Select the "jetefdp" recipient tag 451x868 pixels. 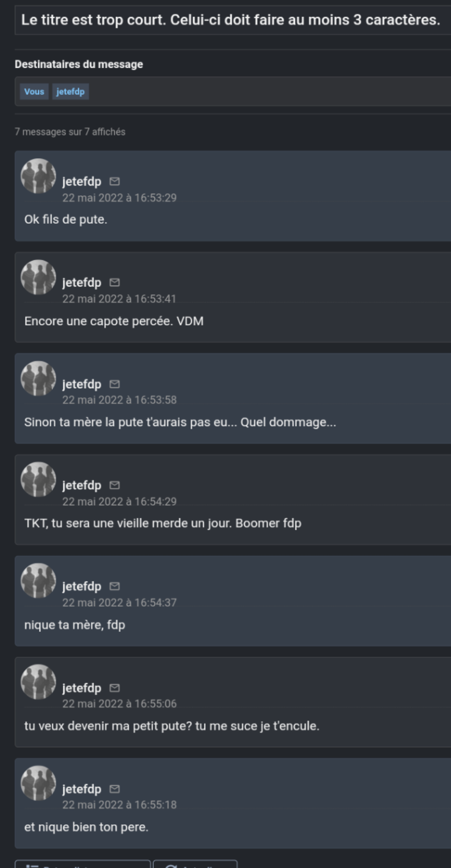[70, 92]
